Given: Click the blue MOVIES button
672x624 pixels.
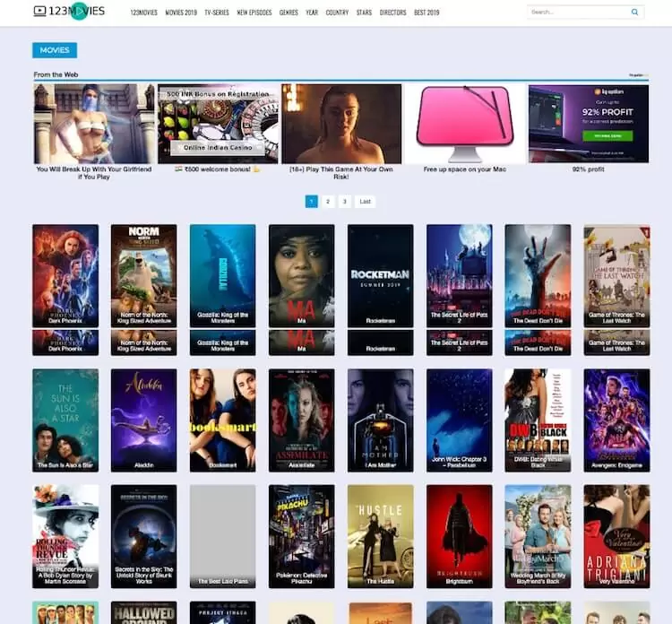Looking at the screenshot, I should (x=55, y=50).
